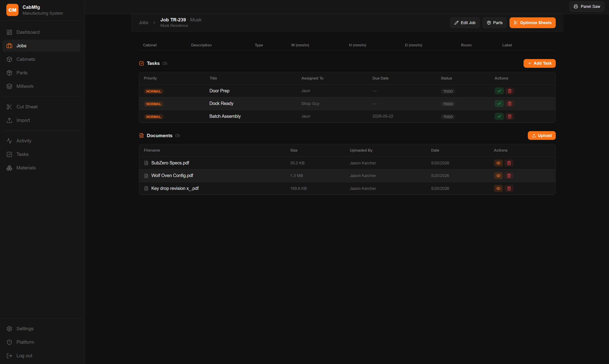The height and width of the screenshot is (364, 609).
Task: Delete the Batch Assembly task
Action: click(x=510, y=116)
